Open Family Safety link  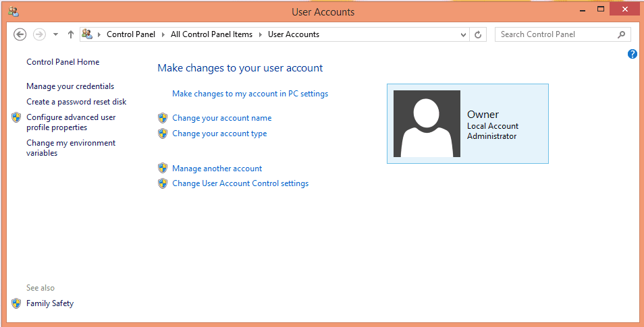click(x=50, y=303)
